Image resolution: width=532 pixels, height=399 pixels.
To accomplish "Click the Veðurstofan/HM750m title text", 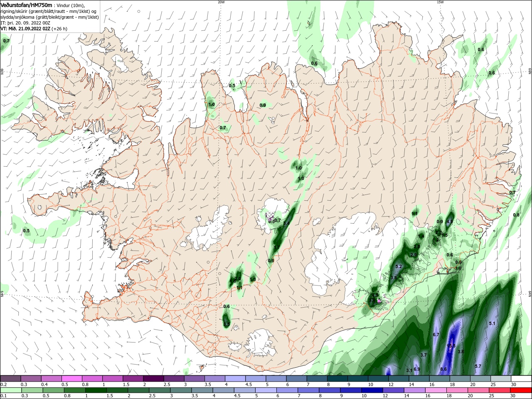I will (27, 5).
